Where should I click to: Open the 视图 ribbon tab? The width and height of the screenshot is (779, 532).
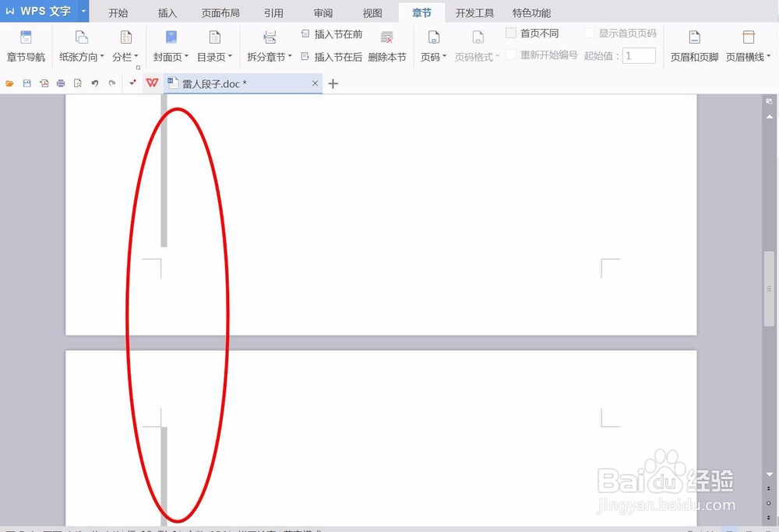pyautogui.click(x=372, y=12)
